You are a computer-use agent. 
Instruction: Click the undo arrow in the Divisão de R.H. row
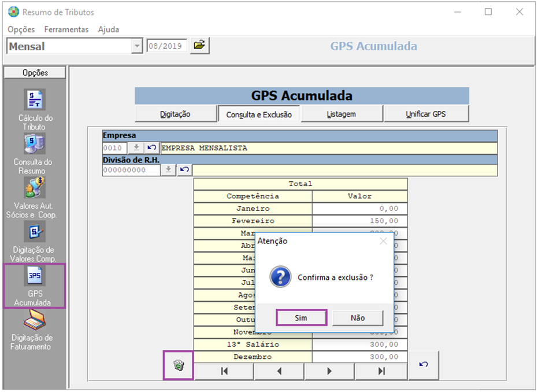coord(184,170)
